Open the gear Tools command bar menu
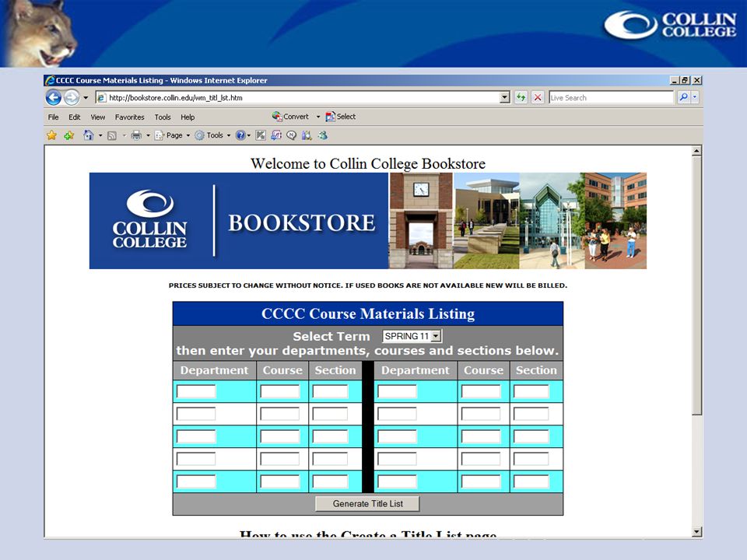The height and width of the screenshot is (560, 747). [212, 135]
